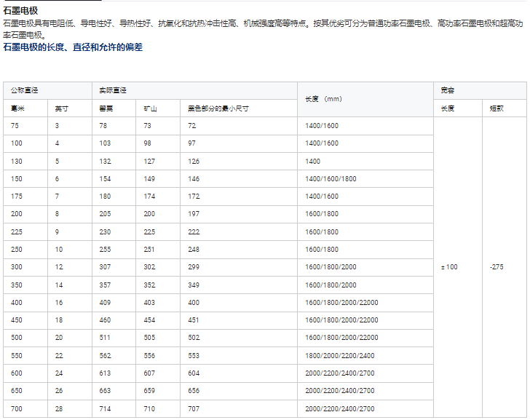This screenshot has height=420, width=530.
Task: Click the 28 inch cell in last row
Action: pos(59,409)
